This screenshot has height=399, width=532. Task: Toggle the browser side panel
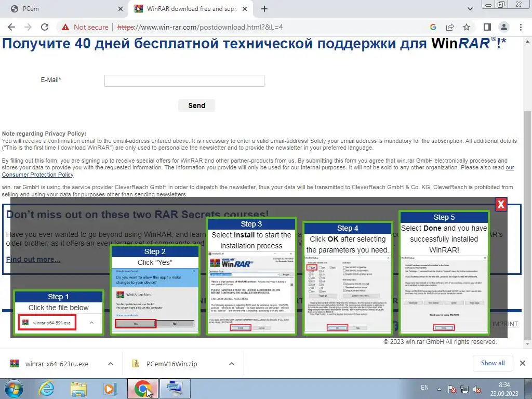[x=487, y=27]
